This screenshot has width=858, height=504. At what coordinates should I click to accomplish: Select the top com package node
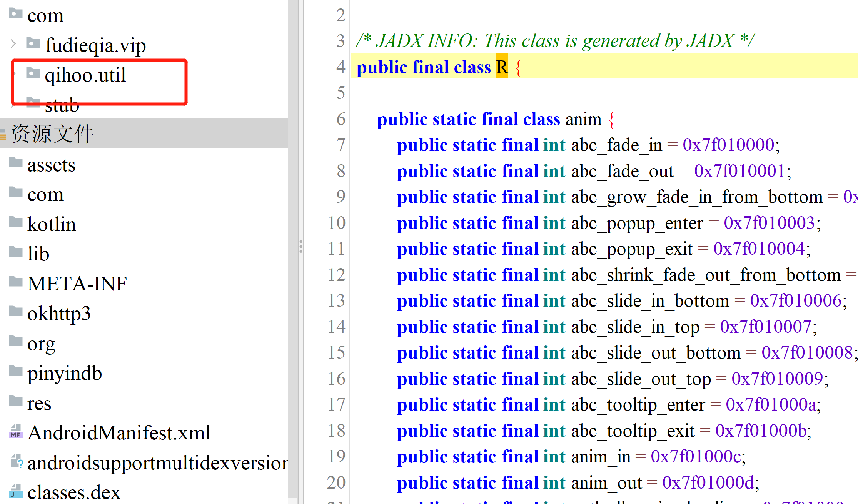coord(45,16)
